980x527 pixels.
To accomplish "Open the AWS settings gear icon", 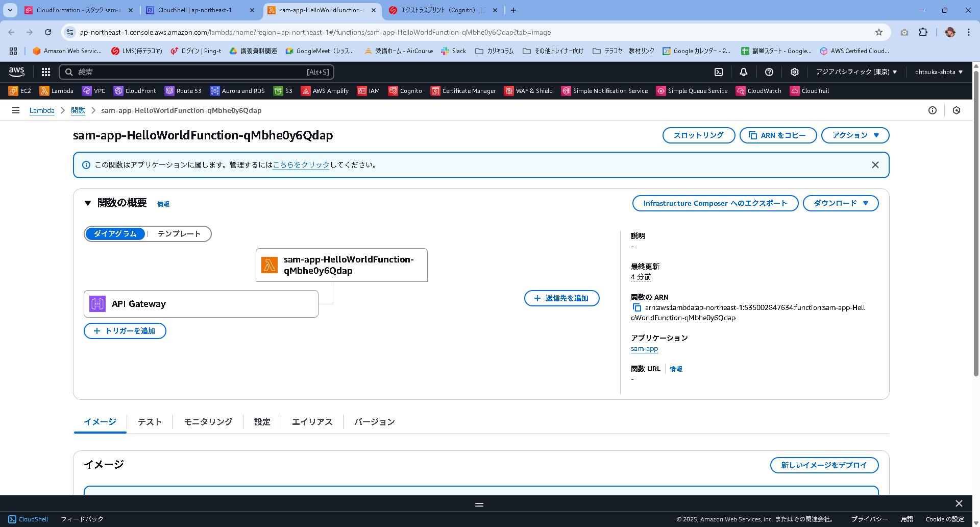I will (x=794, y=72).
